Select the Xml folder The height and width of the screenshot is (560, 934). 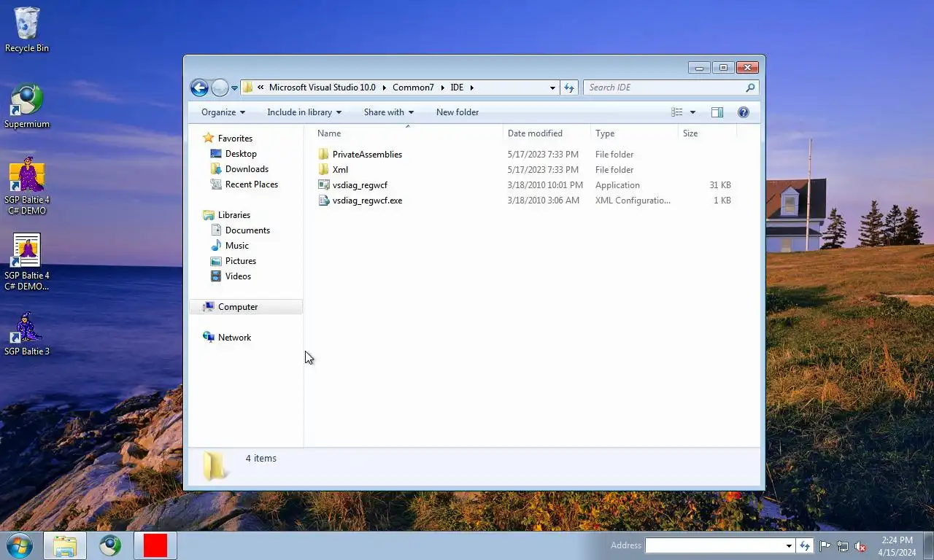point(340,170)
